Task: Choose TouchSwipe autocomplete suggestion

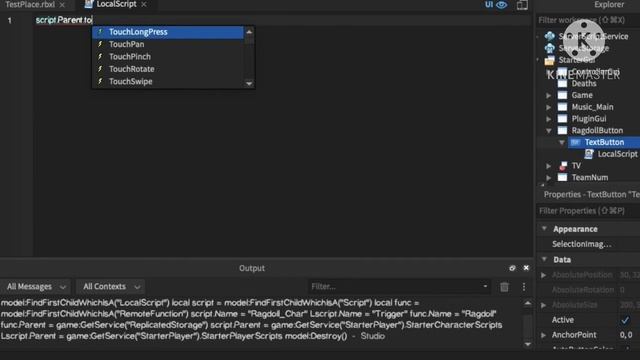Action: click(x=168, y=81)
